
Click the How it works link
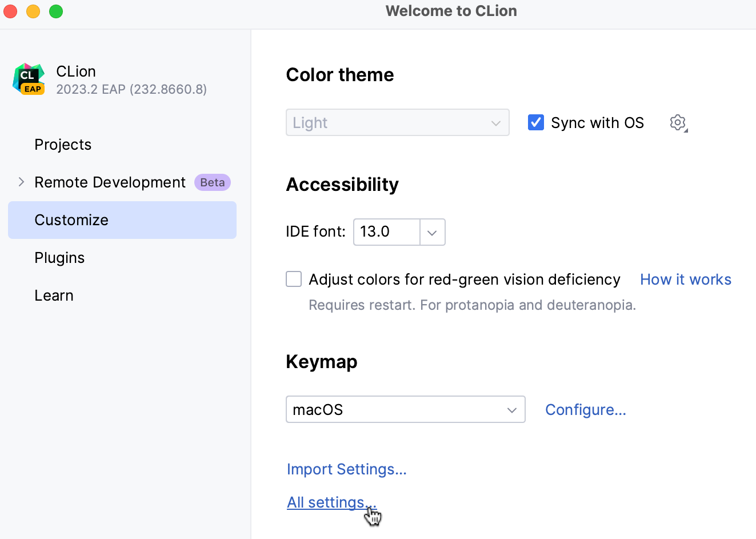(x=686, y=280)
